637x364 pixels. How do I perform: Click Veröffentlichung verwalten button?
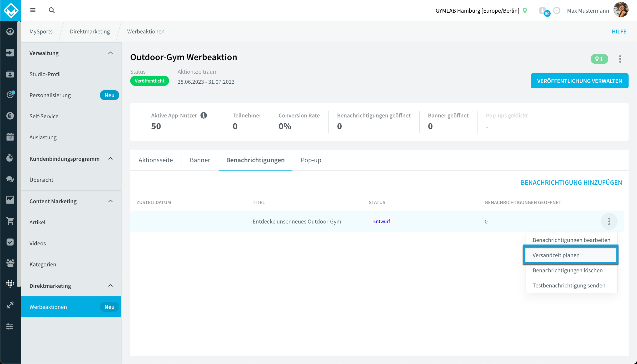[579, 81]
